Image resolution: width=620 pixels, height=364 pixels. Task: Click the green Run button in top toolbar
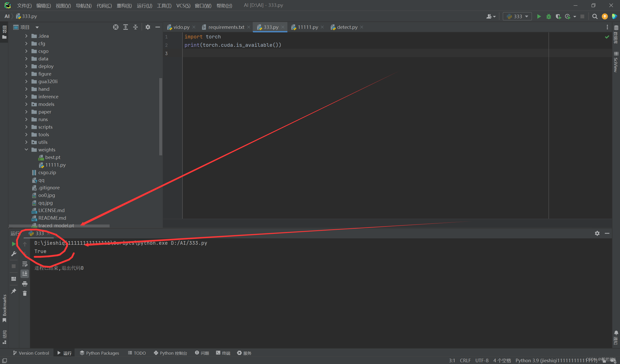[539, 16]
